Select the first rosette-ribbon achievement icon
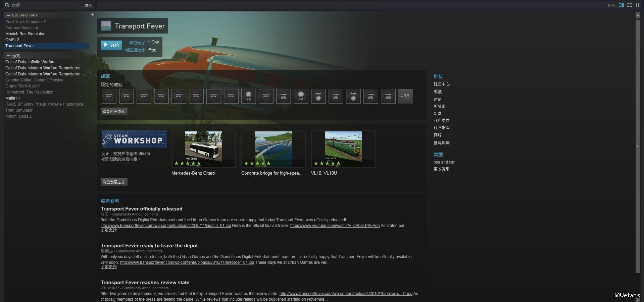 [x=249, y=96]
